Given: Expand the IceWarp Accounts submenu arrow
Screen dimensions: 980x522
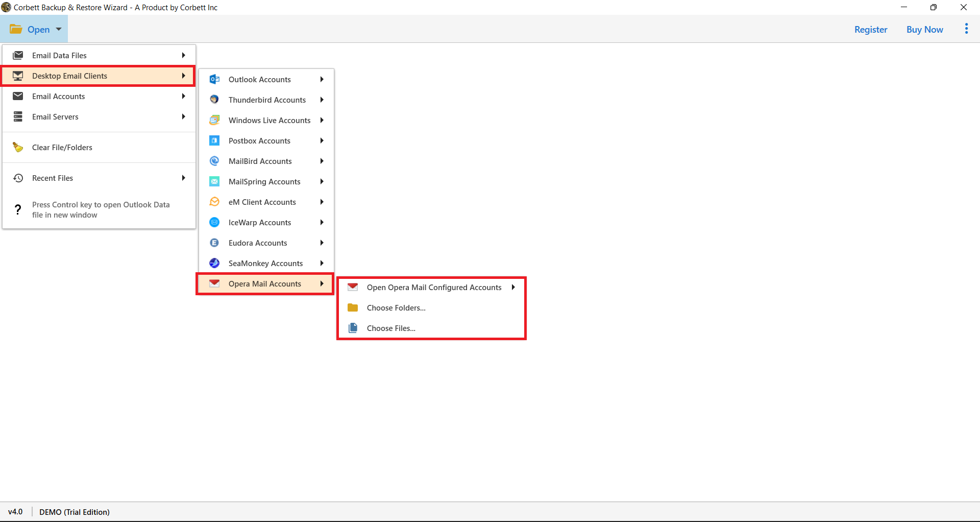Looking at the screenshot, I should coord(322,222).
